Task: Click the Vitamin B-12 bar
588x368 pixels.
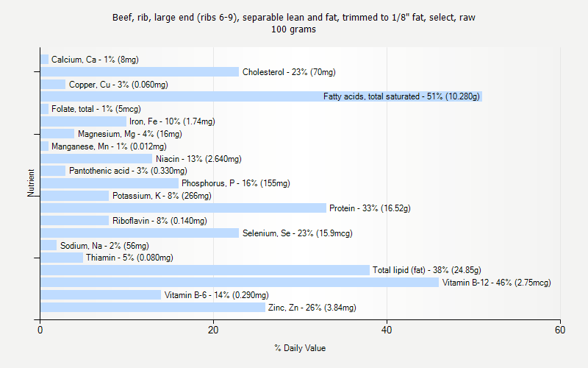Action: [239, 283]
